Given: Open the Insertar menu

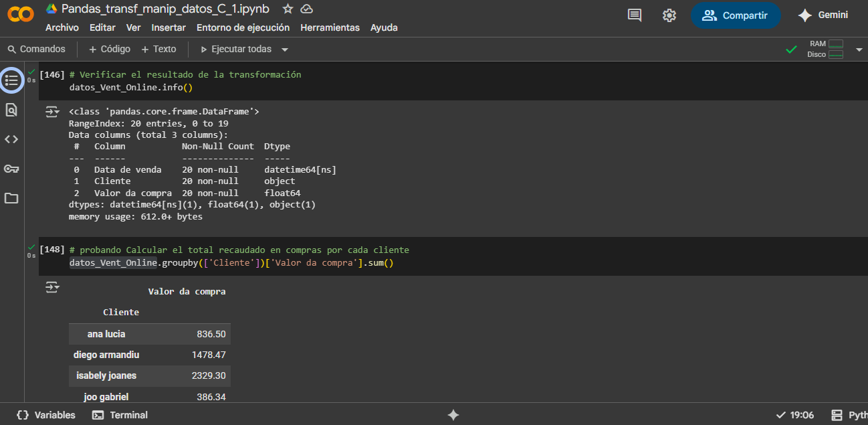Looking at the screenshot, I should point(169,27).
